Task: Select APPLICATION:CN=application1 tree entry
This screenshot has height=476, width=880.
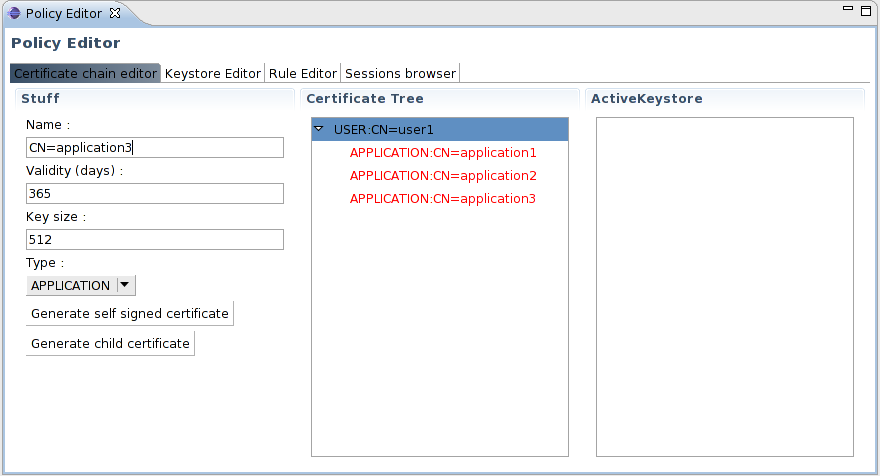Action: pyautogui.click(x=443, y=153)
